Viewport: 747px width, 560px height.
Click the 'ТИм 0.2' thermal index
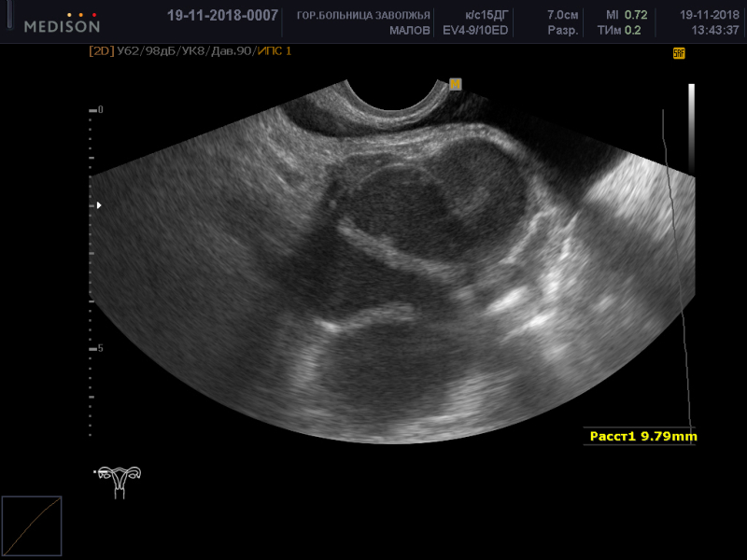coord(619,31)
